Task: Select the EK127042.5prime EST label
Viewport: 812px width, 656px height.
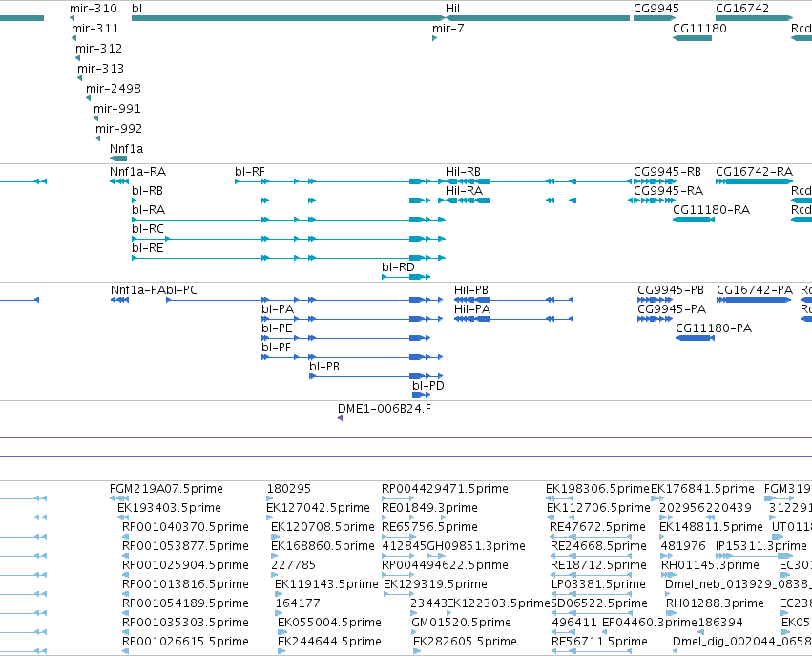Action: 318,508
